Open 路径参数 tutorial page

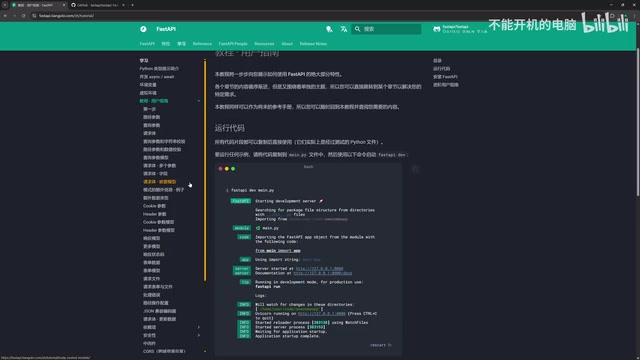(151, 117)
